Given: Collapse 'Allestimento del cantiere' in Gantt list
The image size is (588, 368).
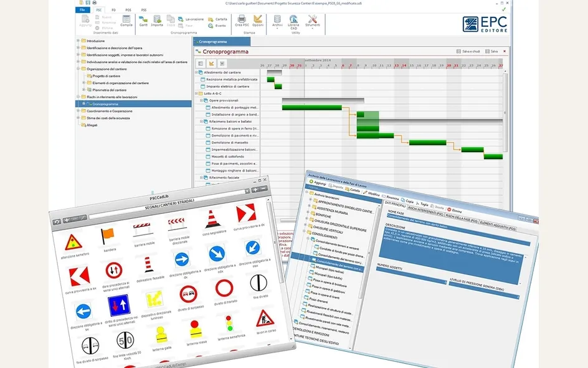Looking at the screenshot, I should coord(196,72).
